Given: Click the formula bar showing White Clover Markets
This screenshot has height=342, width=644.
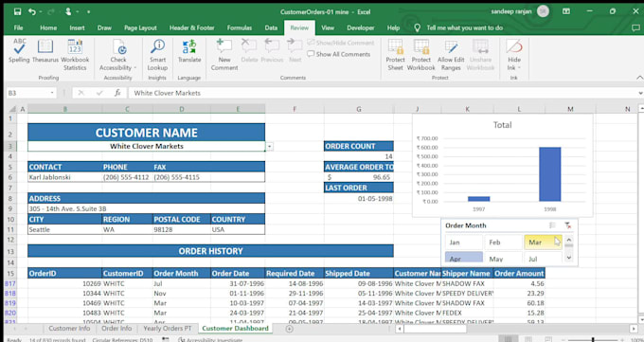Looking at the screenshot, I should coord(382,93).
